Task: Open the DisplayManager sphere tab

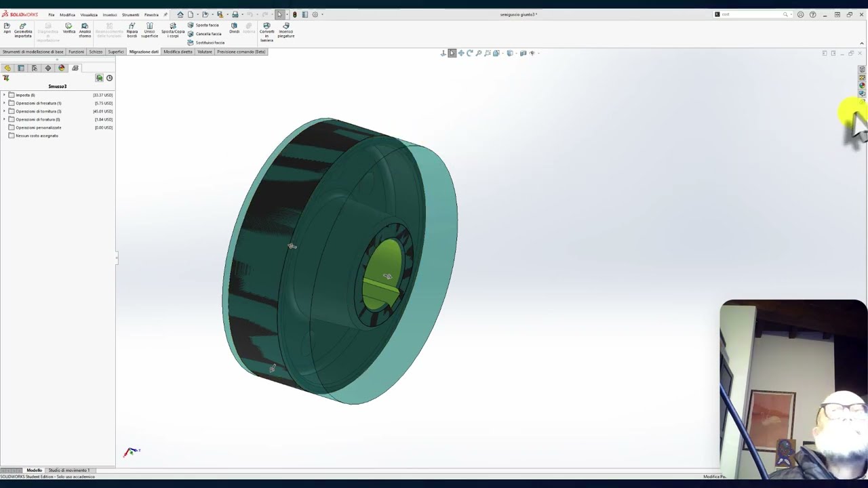Action: click(62, 68)
